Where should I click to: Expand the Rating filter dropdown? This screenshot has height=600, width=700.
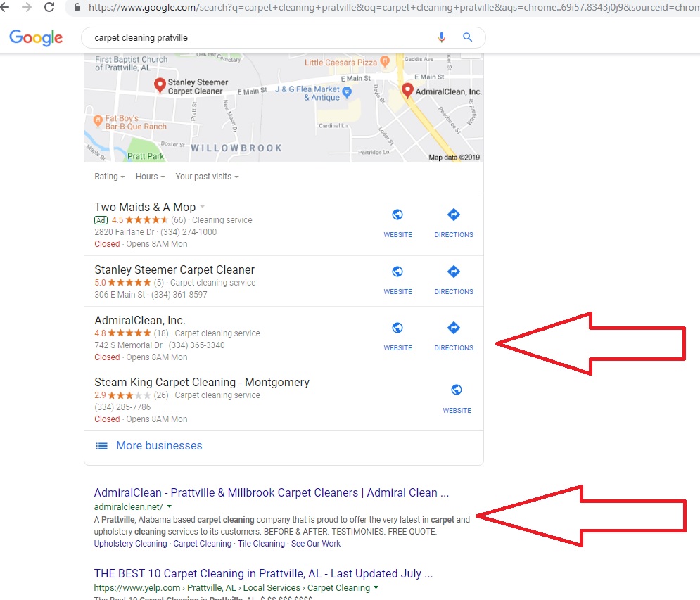[x=110, y=177]
